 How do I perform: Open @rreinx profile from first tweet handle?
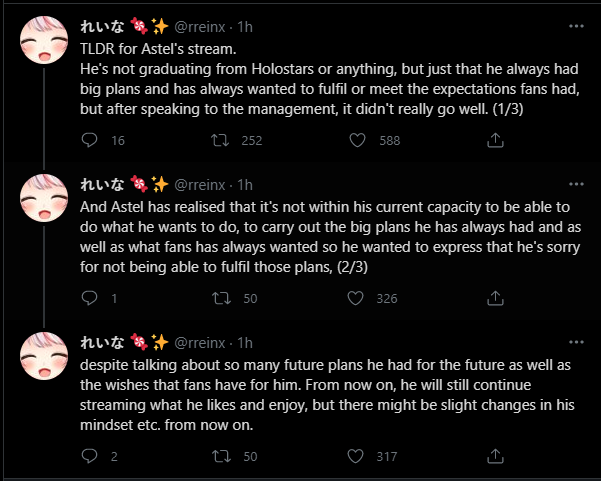pos(200,27)
